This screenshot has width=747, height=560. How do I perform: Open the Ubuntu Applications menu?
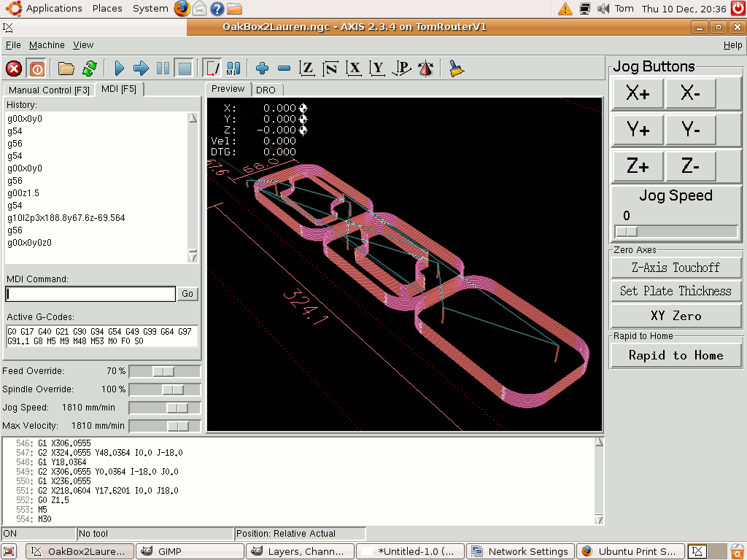53,9
